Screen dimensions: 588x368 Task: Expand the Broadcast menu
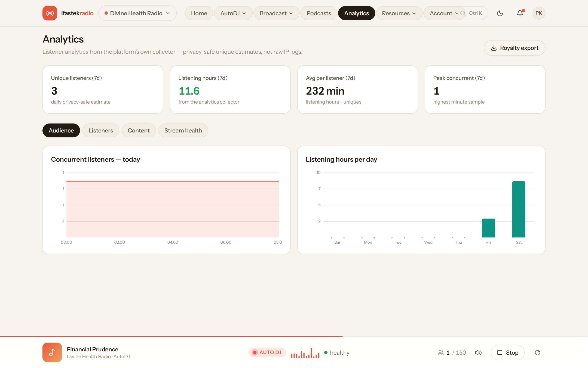coord(276,13)
